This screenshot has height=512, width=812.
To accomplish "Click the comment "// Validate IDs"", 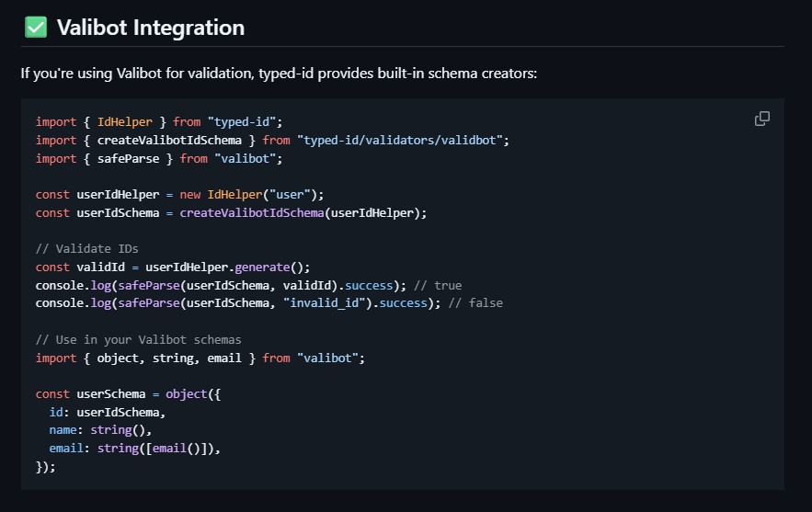I will click(x=87, y=249).
